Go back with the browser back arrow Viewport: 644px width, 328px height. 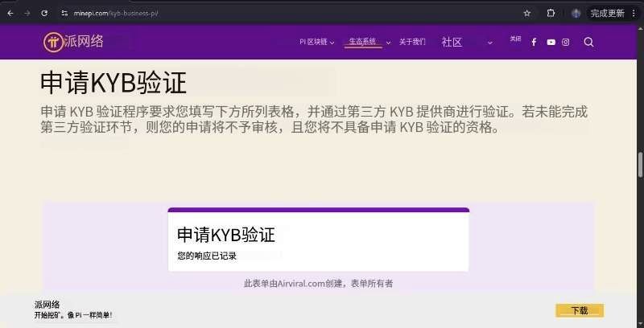point(10,14)
